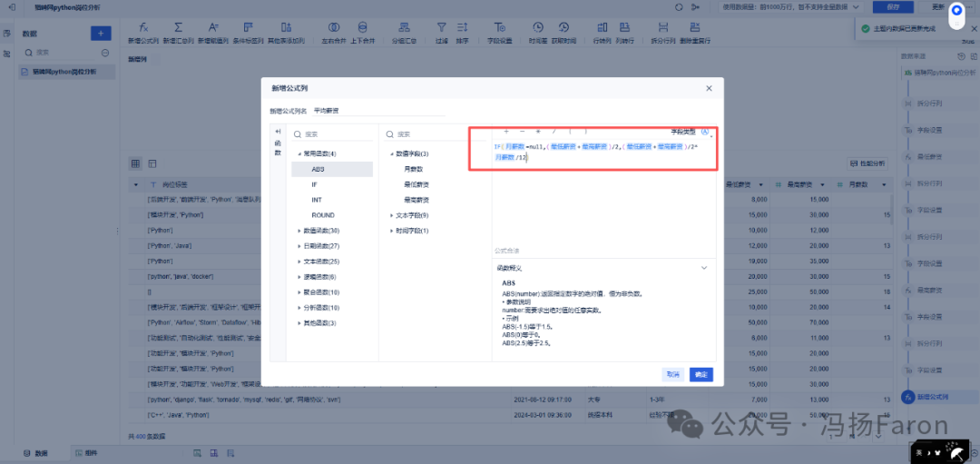Click the 字段类型 letter icon in formula editor

click(x=705, y=132)
